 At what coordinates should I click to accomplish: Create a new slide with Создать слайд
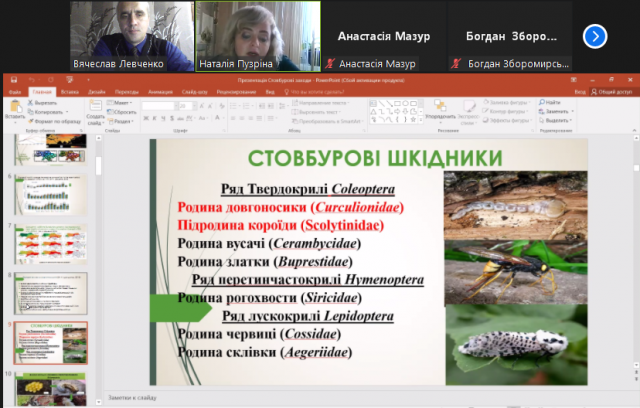(x=96, y=112)
